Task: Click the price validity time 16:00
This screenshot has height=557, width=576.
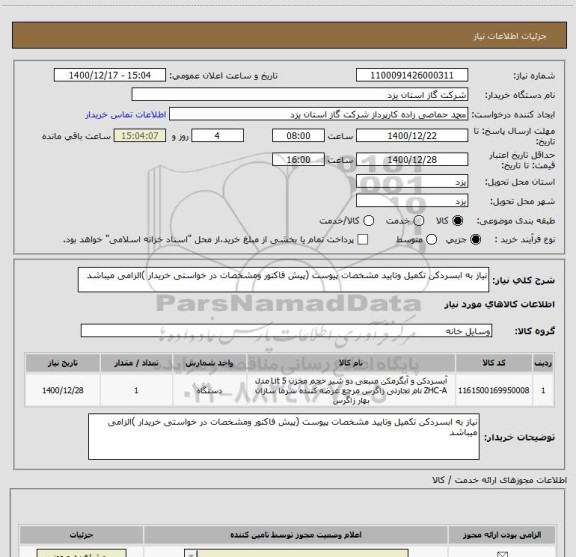Action: [x=298, y=159]
